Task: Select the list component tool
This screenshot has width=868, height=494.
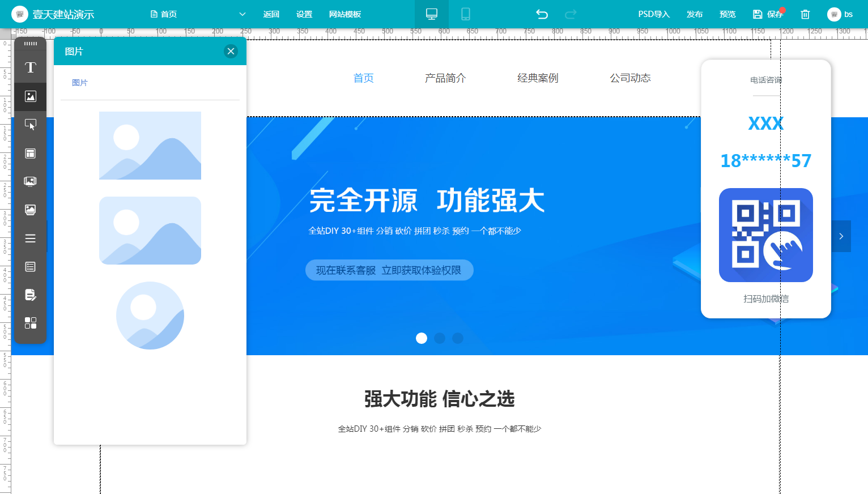Action: point(31,266)
